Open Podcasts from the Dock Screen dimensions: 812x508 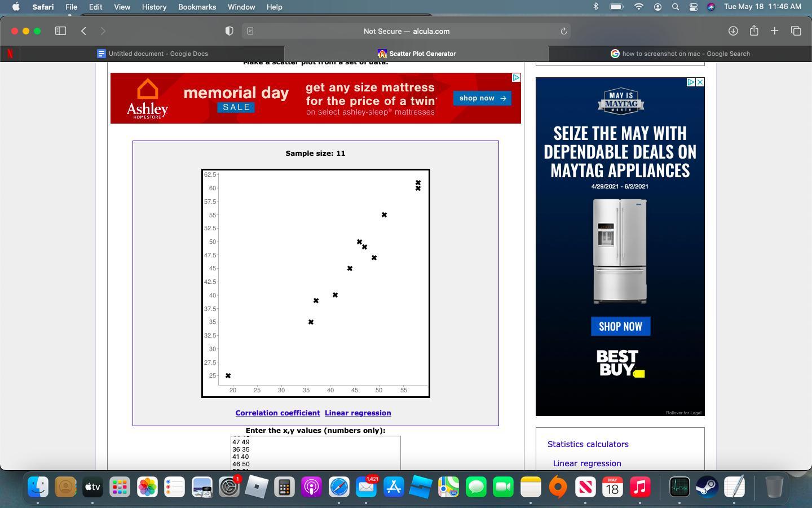click(311, 487)
